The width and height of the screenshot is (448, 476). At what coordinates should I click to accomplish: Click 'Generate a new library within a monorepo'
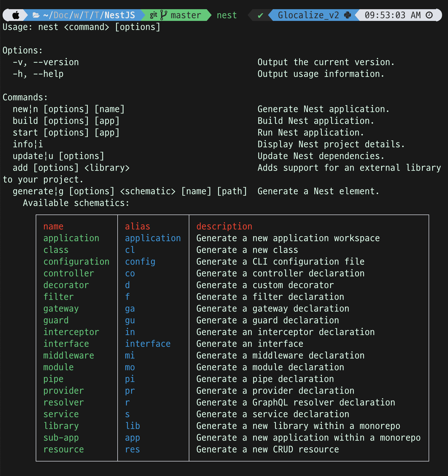[298, 426]
